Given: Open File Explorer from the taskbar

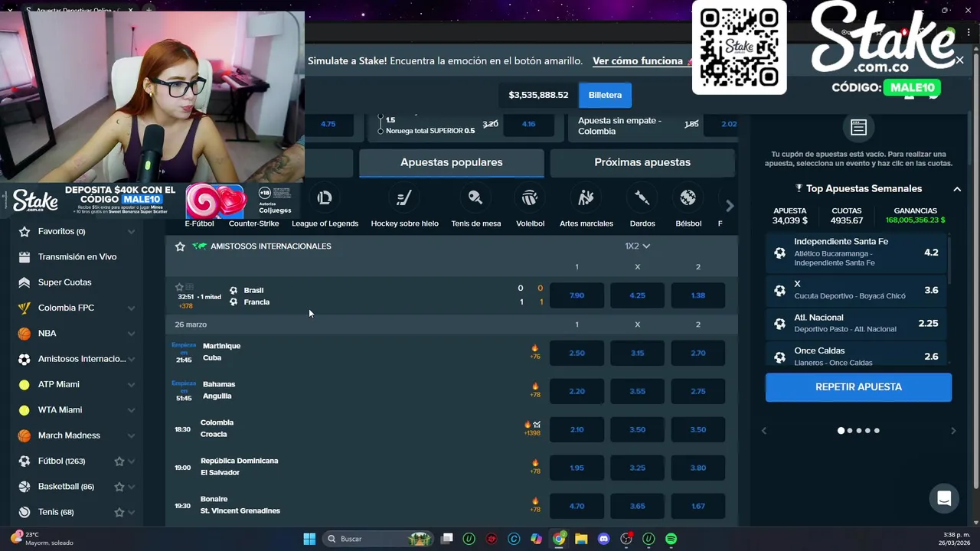Looking at the screenshot, I should click(x=581, y=539).
